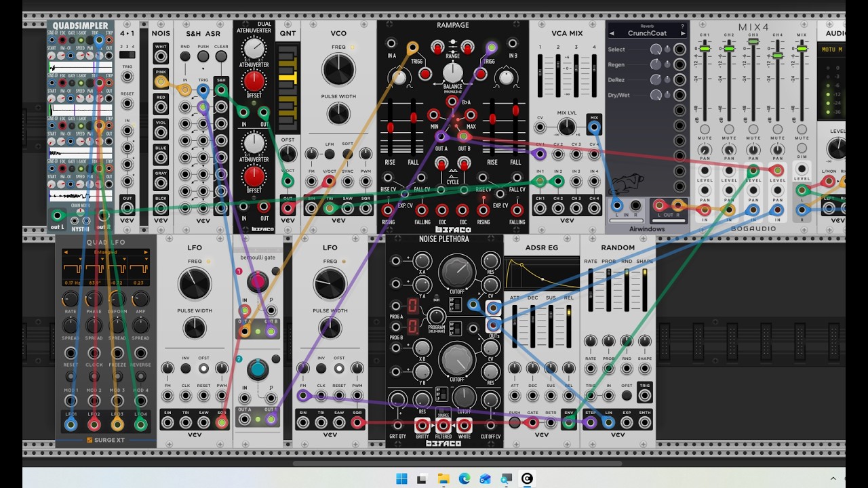Click the QNT OFST knob
This screenshot has width=868, height=488.
coord(288,154)
